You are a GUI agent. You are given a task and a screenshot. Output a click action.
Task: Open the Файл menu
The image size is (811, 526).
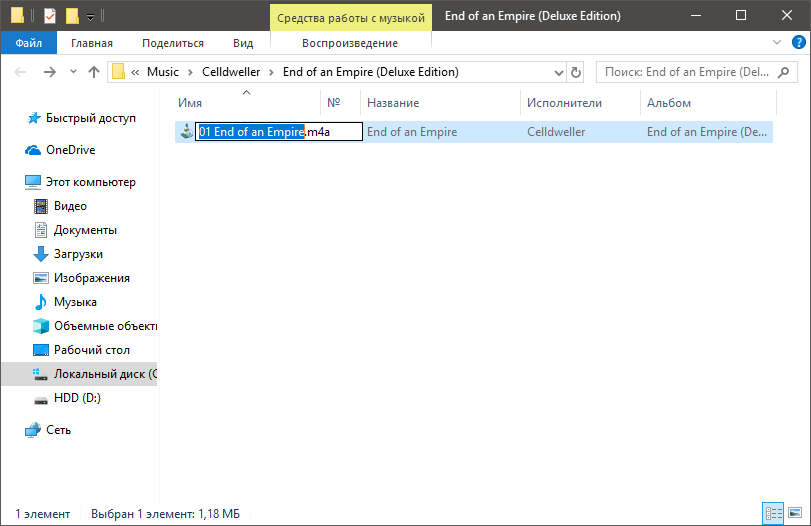click(x=29, y=43)
